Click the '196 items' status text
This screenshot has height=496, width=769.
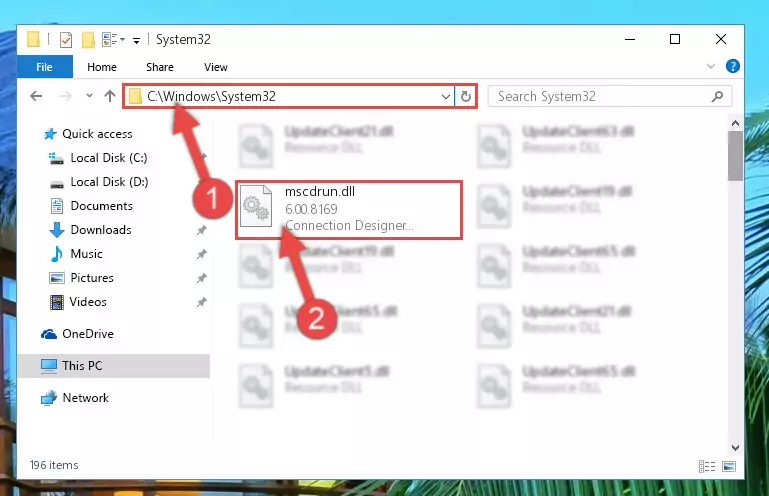coord(54,465)
